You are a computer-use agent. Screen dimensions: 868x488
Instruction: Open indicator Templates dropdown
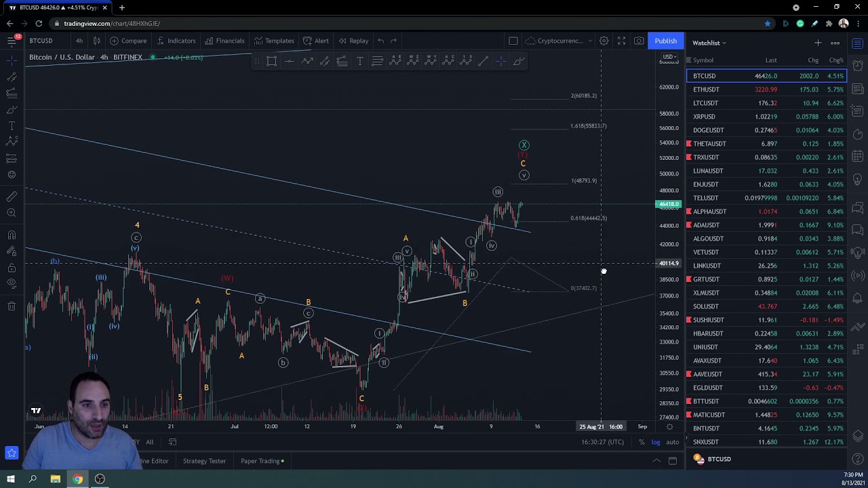click(274, 41)
